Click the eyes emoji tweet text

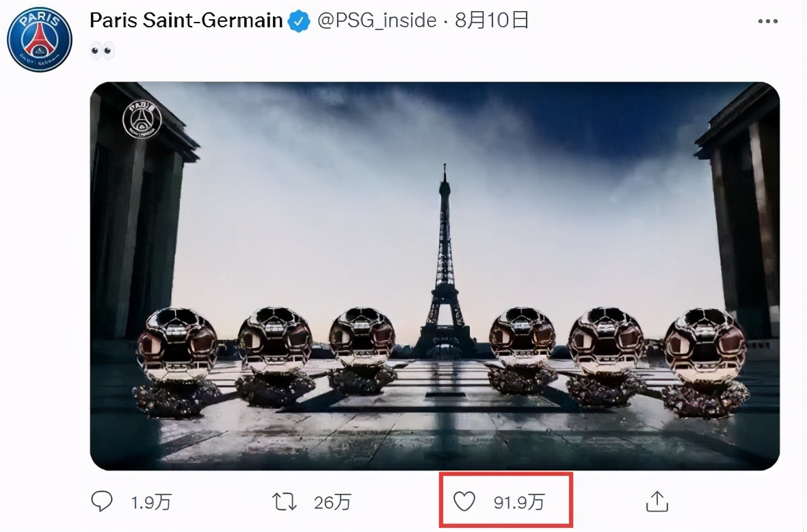coord(102,50)
